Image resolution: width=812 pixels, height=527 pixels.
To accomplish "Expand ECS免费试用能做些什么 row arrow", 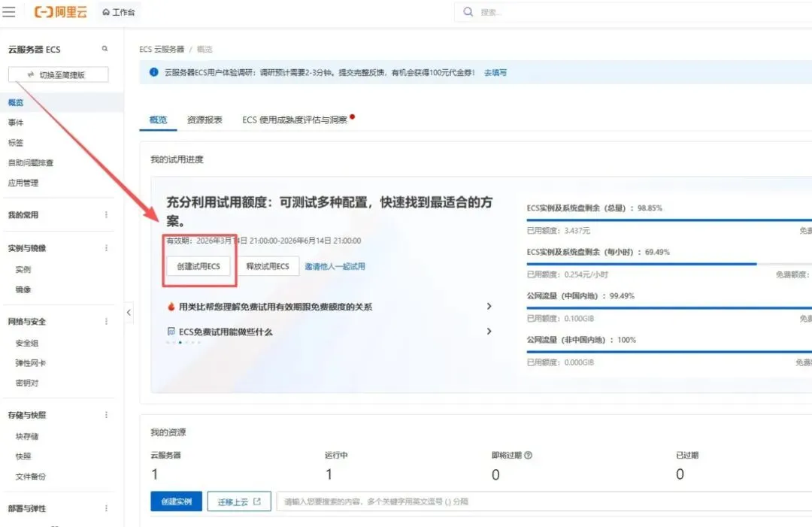I will (489, 332).
